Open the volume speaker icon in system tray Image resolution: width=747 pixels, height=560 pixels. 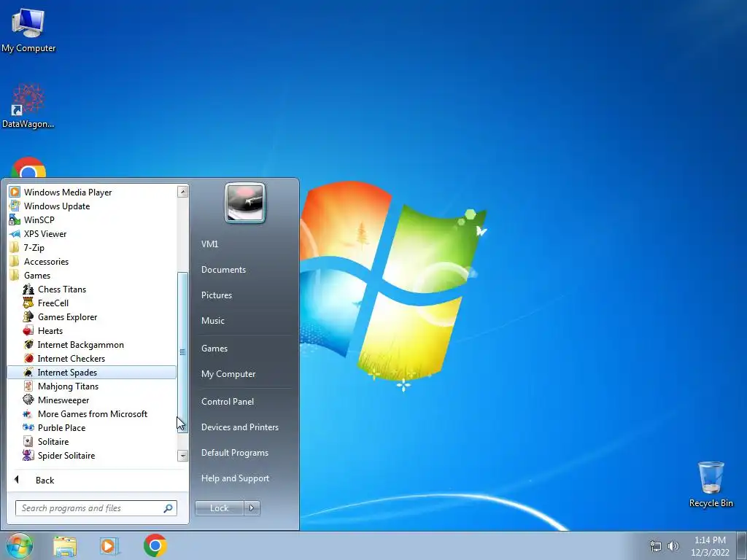673,546
